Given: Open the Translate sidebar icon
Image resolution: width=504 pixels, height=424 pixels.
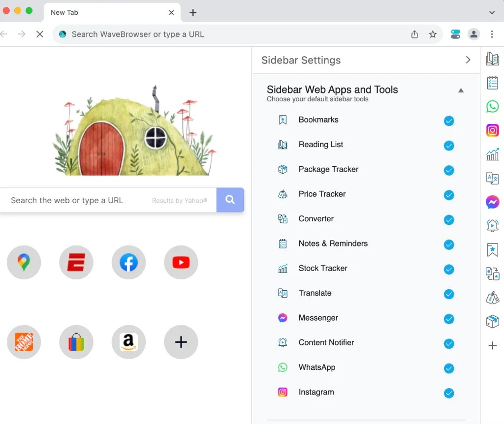Looking at the screenshot, I should (x=492, y=178).
